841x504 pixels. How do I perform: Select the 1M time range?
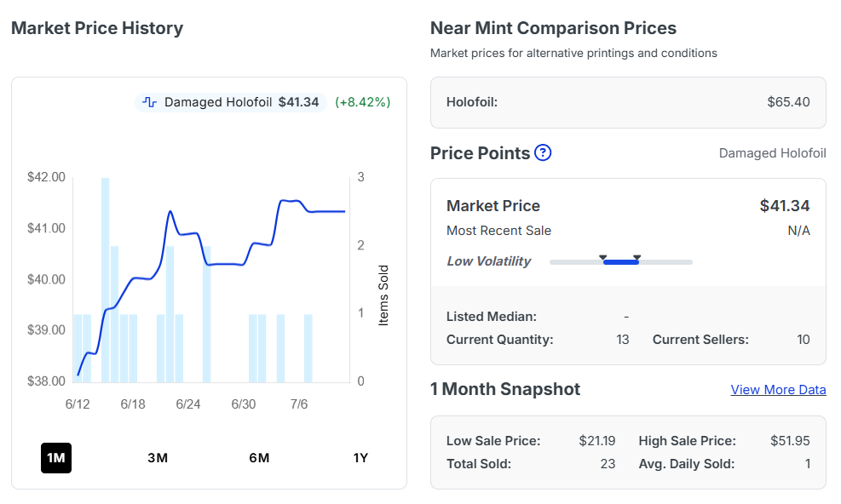point(56,458)
